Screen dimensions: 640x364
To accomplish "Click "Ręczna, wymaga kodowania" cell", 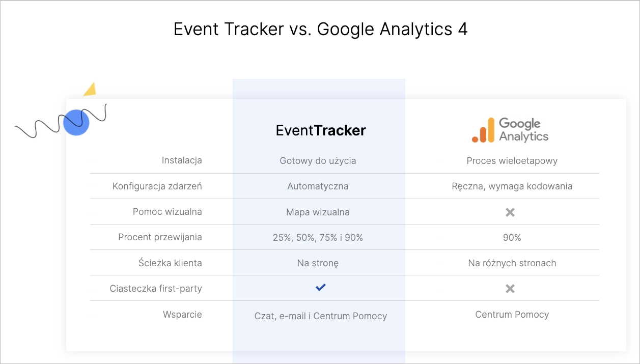I will (512, 186).
